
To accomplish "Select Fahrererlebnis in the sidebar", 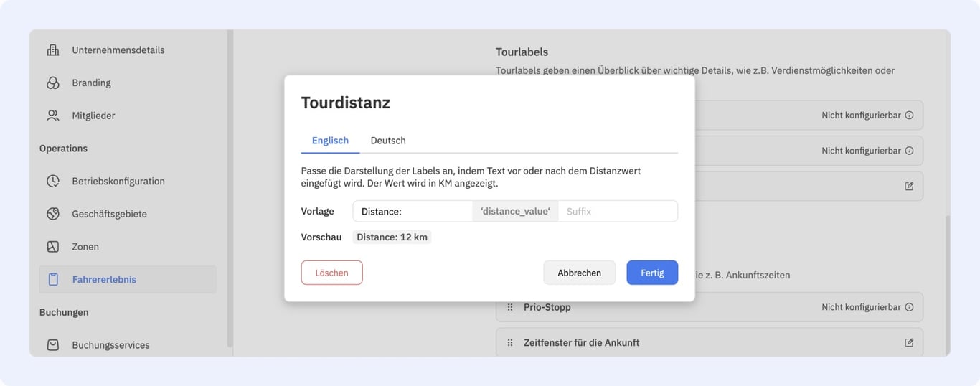I will point(128,279).
